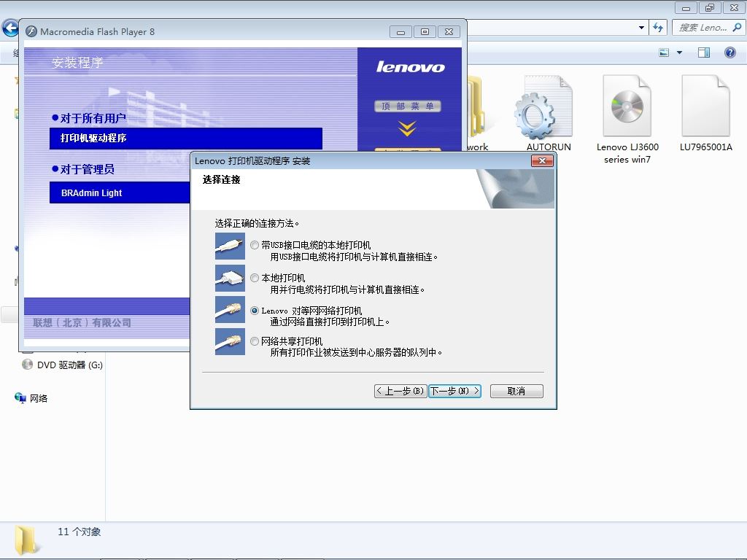The image size is (747, 560).
Task: Click the Lenovo logo in installer
Action: point(410,66)
